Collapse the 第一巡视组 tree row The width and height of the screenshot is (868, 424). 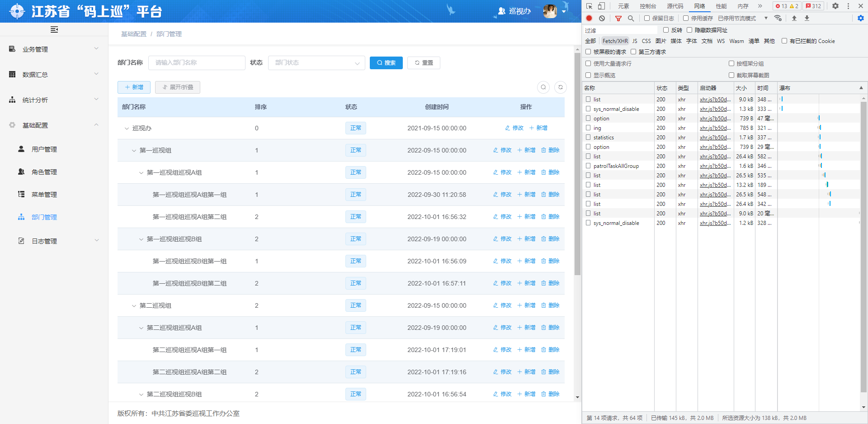pos(134,150)
